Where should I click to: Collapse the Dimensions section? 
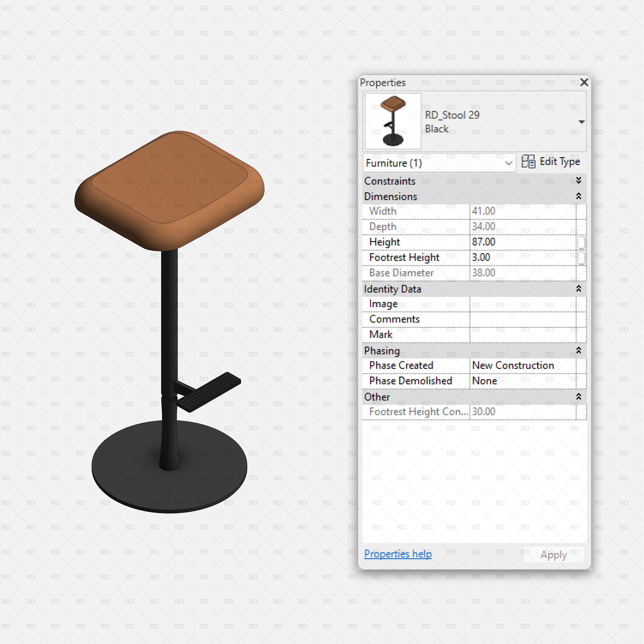[579, 196]
